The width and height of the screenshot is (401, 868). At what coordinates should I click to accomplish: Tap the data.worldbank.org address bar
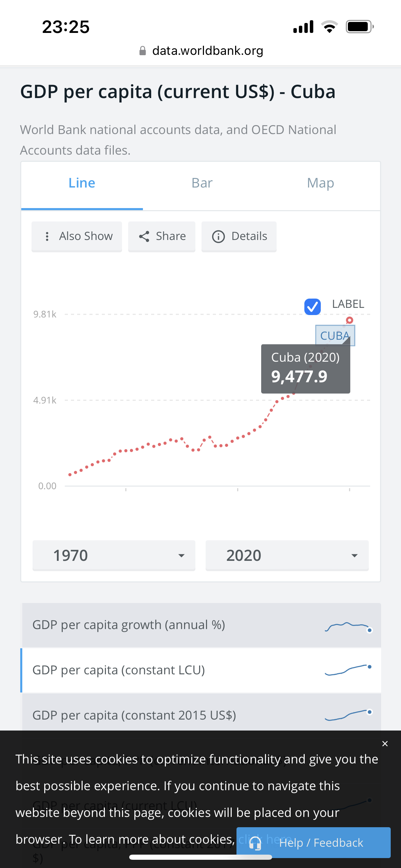[208, 51]
